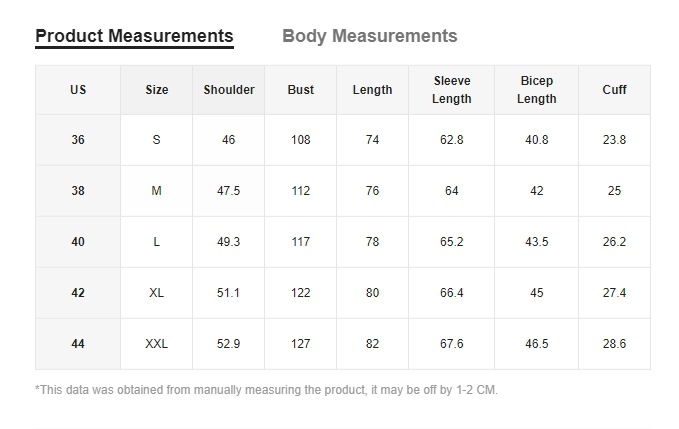This screenshot has height=429, width=679.
Task: Select the Bust column header
Action: 301,90
